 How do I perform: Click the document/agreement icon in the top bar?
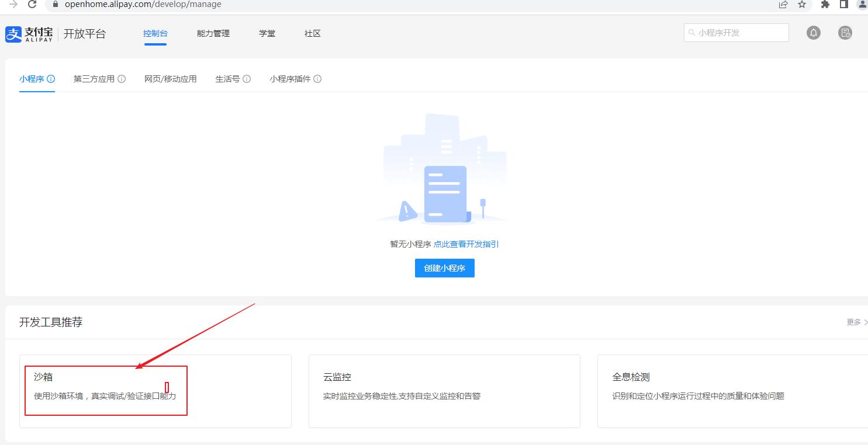(845, 33)
